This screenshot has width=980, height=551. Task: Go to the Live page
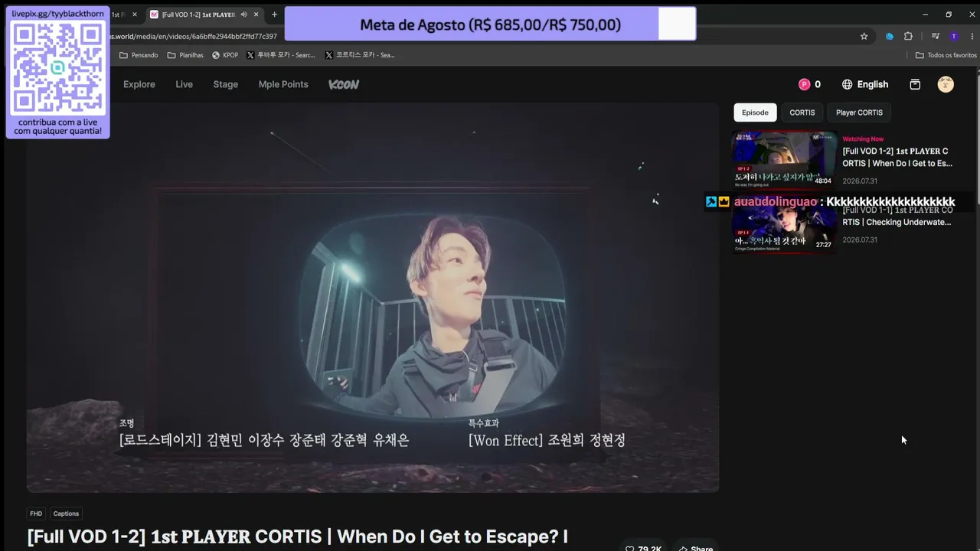184,84
